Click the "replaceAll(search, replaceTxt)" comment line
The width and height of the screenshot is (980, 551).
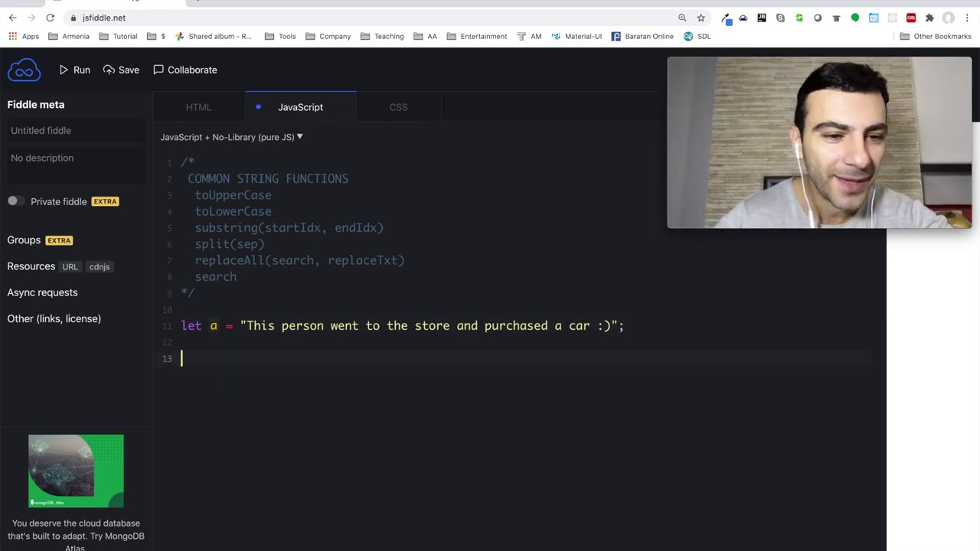click(299, 260)
